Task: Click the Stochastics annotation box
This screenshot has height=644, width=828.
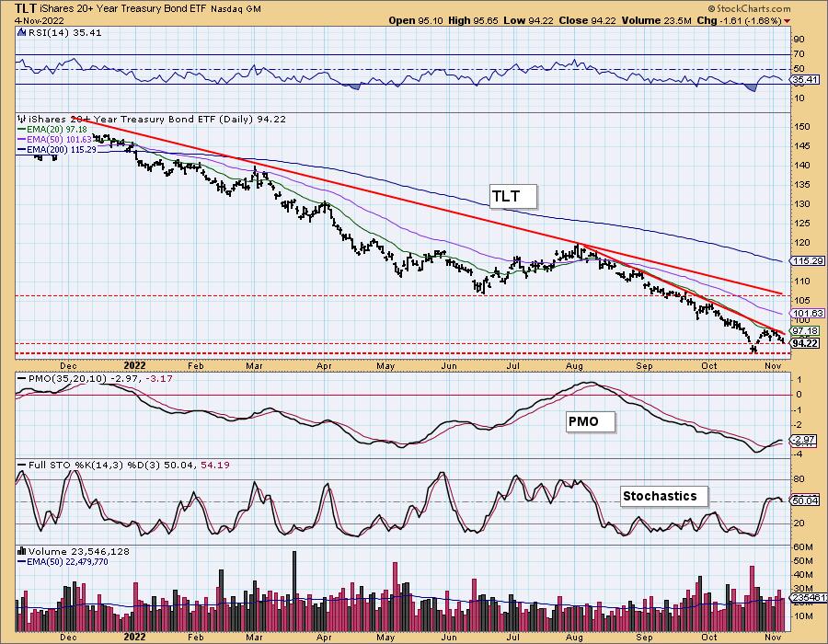Action: coord(664,496)
